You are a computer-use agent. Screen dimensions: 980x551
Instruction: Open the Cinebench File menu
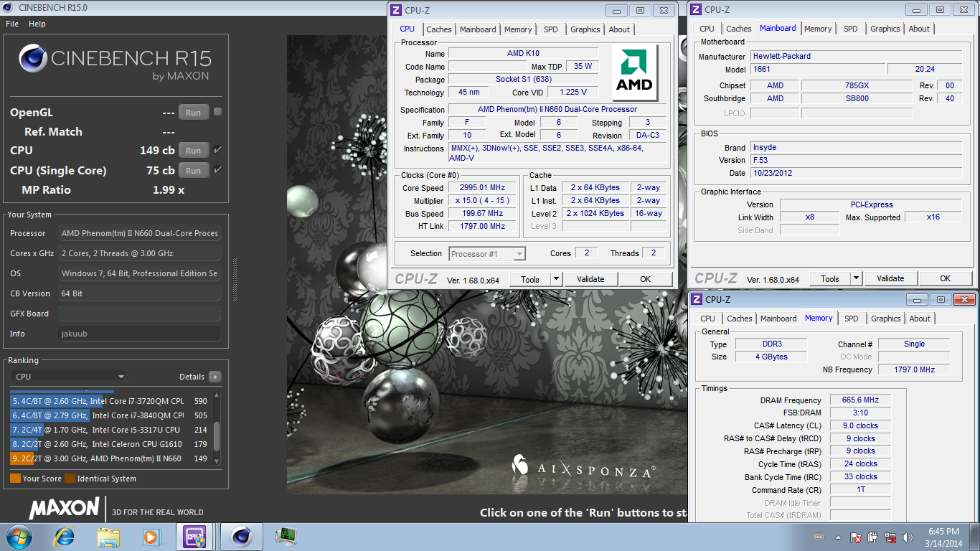click(x=11, y=24)
